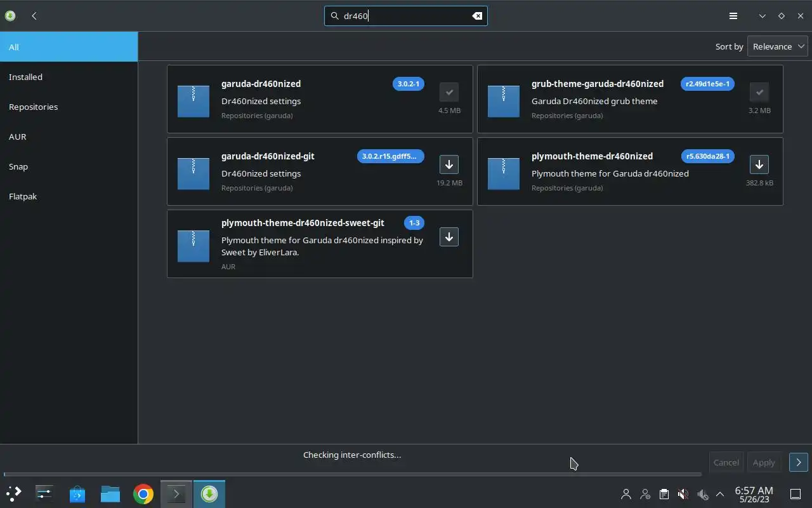
Task: Open the clipboard tray icon
Action: point(664,494)
